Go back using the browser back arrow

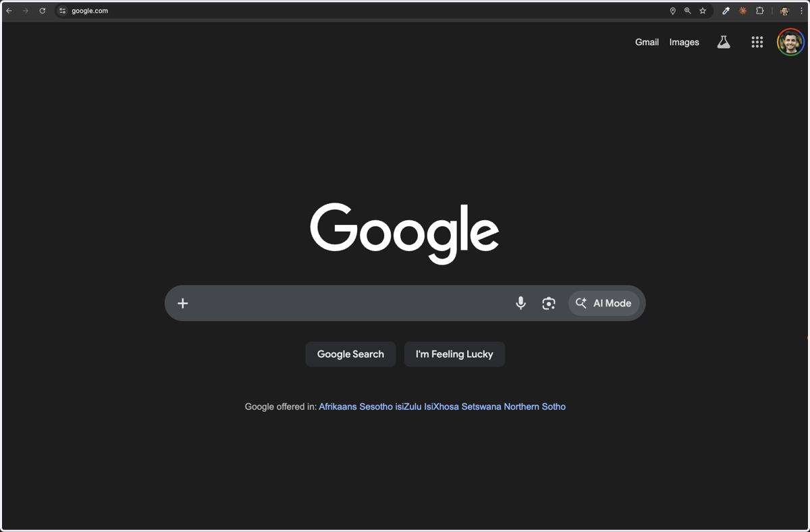[x=9, y=11]
